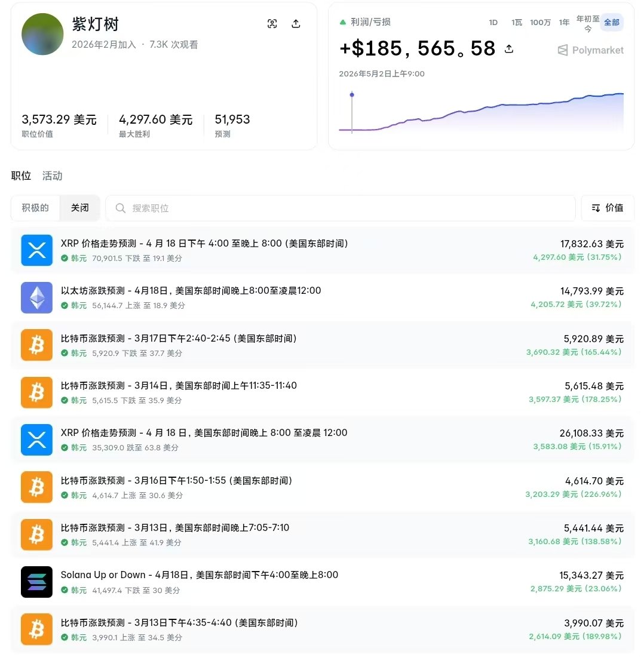644x657 pixels.
Task: Select the 1瓦 time range
Action: pyautogui.click(x=517, y=22)
